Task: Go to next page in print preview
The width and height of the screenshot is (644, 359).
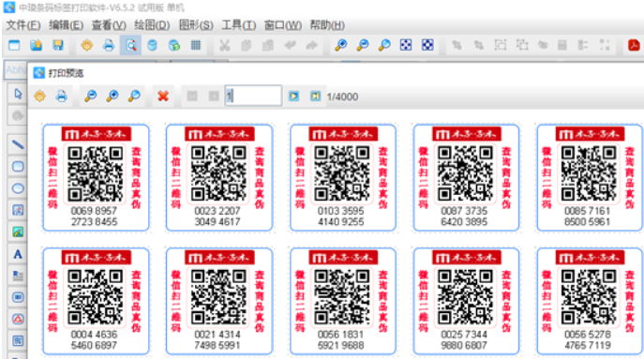Action: tap(293, 97)
